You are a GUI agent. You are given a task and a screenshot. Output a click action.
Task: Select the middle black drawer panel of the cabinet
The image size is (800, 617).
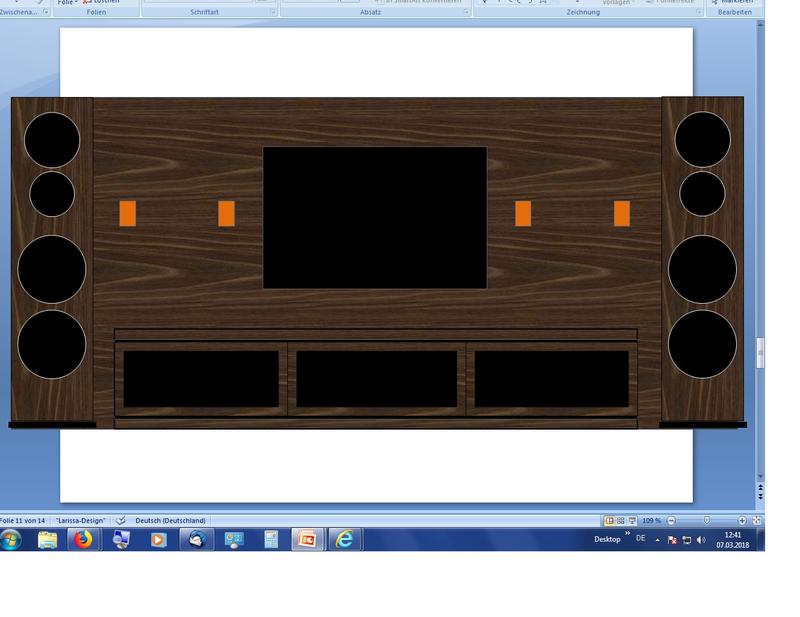(377, 379)
